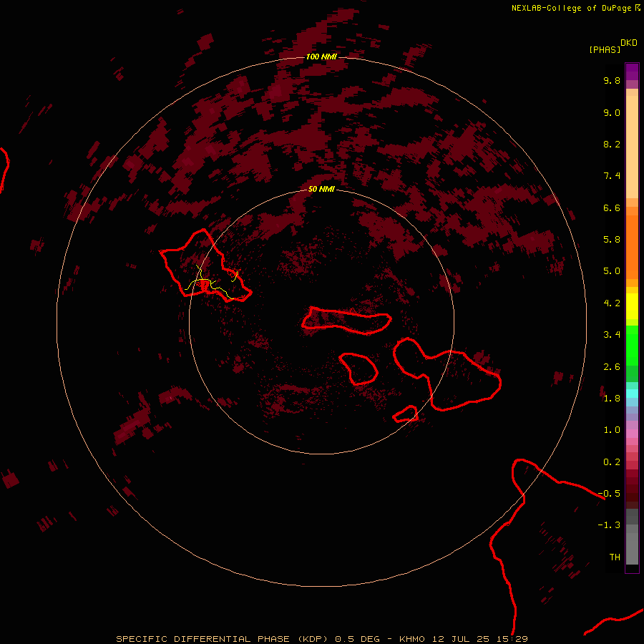This screenshot has width=644, height=644.
Task: Click the DKD units label above the scale
Action: 629,43
